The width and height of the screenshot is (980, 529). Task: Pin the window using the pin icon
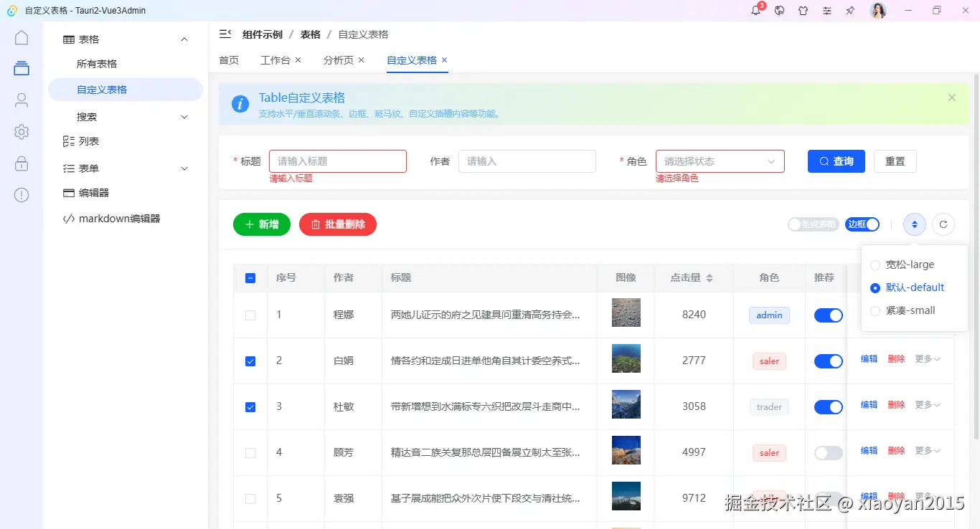coord(850,10)
